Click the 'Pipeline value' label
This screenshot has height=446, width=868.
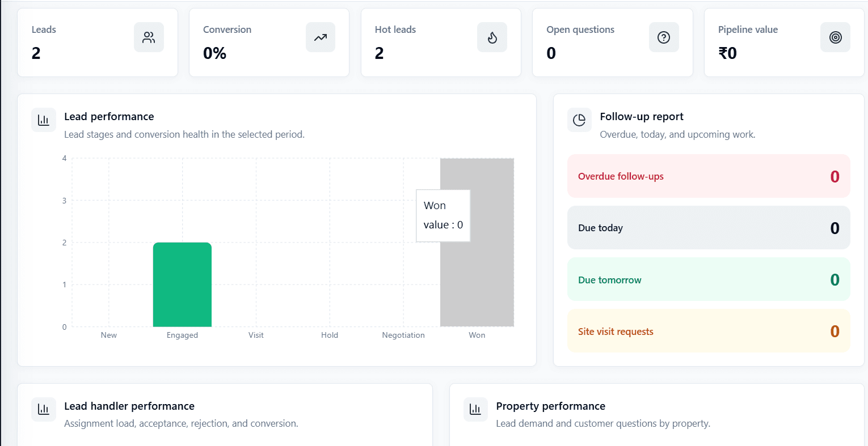point(748,29)
